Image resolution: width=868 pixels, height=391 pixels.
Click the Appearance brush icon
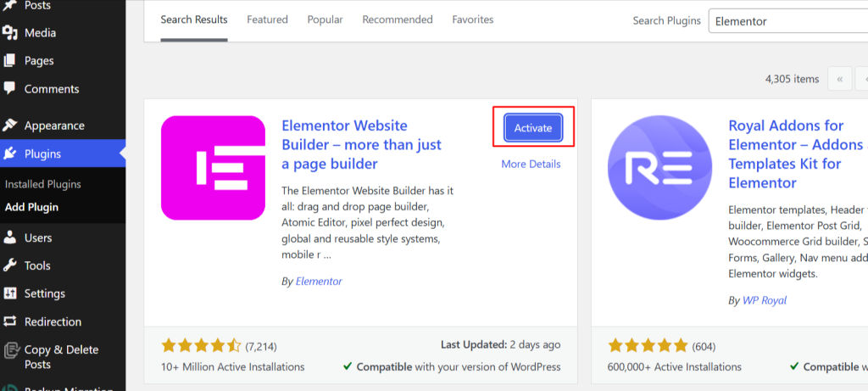(x=9, y=126)
